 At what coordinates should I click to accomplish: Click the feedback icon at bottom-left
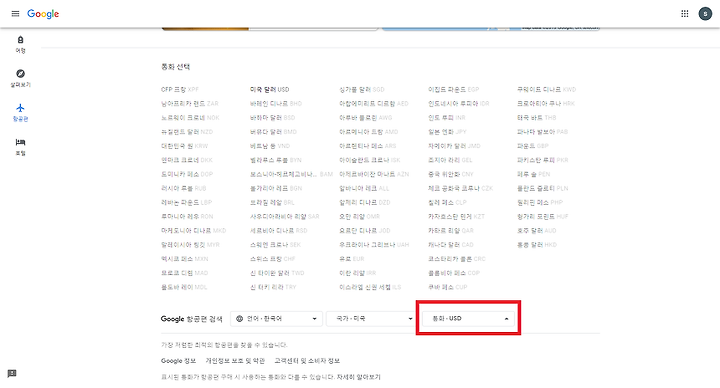12,373
